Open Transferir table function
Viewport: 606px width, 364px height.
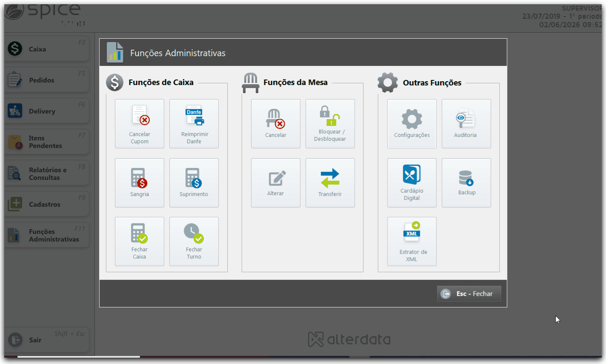click(x=330, y=183)
